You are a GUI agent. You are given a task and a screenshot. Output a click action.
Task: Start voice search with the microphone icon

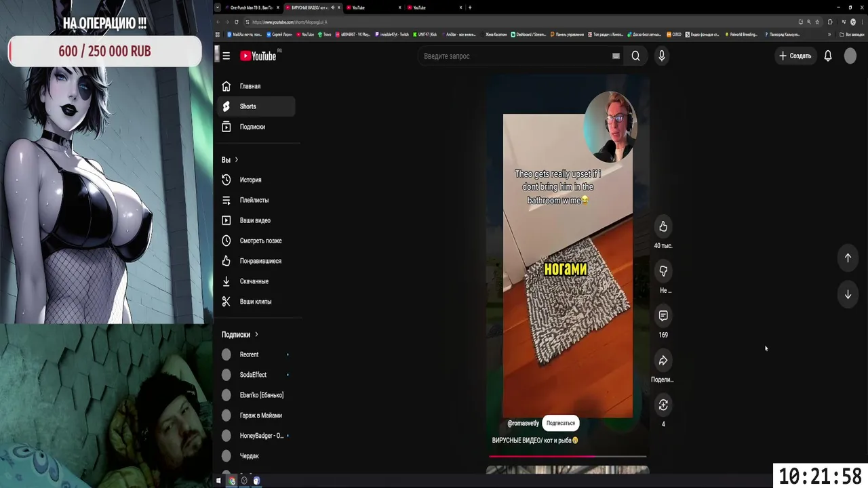pos(662,56)
